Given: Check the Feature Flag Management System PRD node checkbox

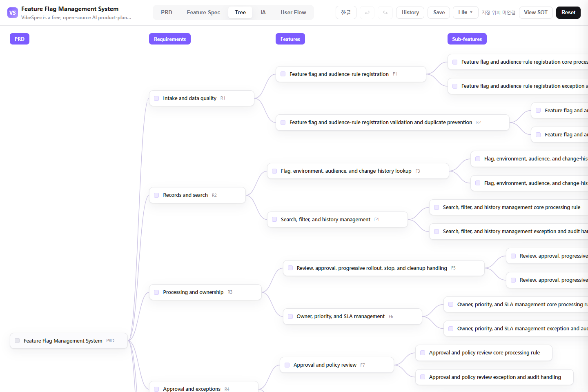Looking at the screenshot, I should 17,341.
